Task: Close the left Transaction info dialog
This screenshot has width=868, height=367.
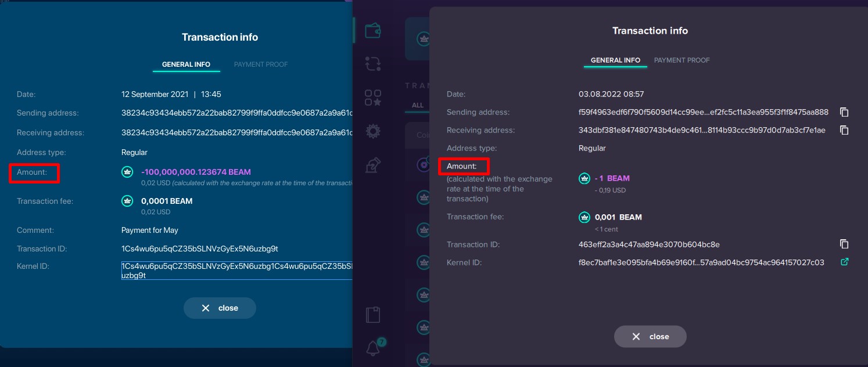Action: (220, 308)
